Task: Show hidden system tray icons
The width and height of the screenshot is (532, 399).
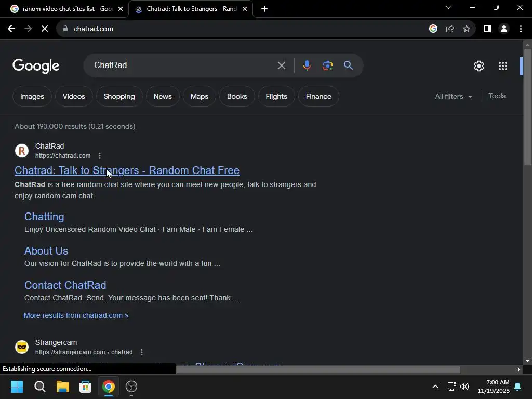Action: (435, 387)
